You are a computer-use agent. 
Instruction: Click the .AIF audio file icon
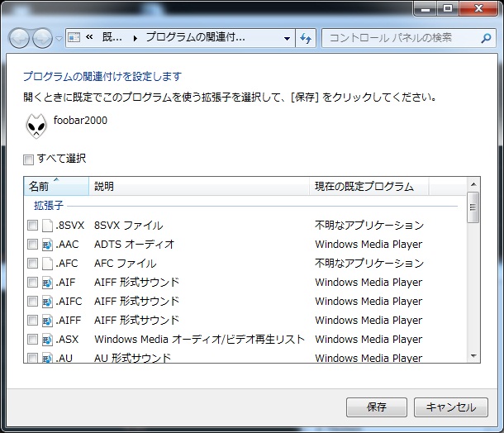pyautogui.click(x=47, y=283)
